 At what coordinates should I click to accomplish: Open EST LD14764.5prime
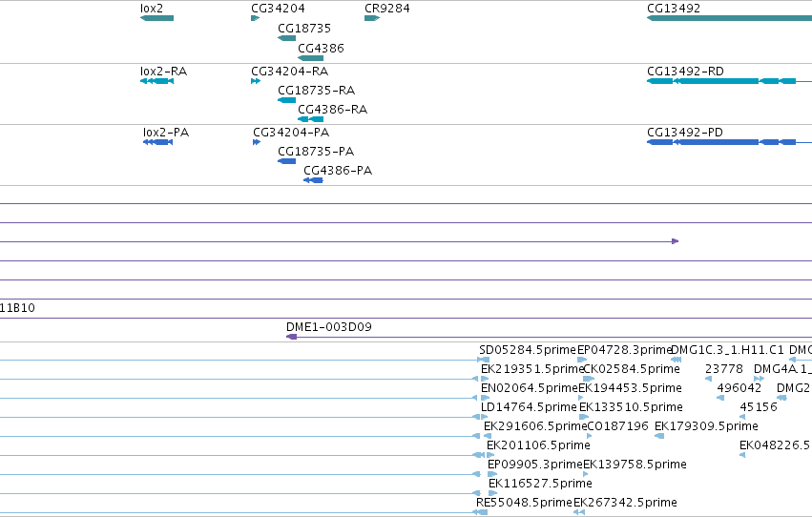pos(529,407)
